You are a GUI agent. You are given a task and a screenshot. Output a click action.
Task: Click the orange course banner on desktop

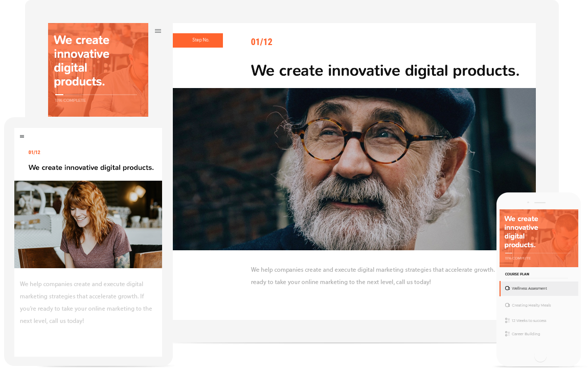coord(98,70)
